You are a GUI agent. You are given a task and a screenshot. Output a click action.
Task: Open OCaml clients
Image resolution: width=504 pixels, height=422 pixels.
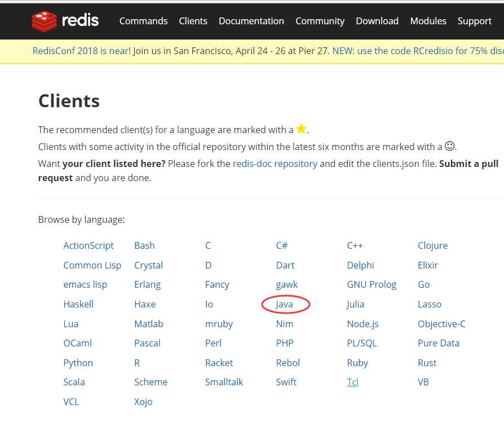point(77,343)
